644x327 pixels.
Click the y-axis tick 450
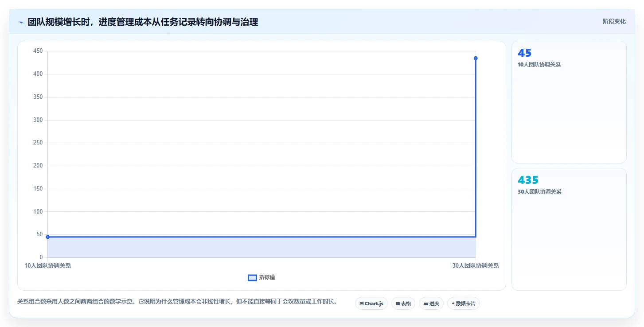click(x=38, y=51)
